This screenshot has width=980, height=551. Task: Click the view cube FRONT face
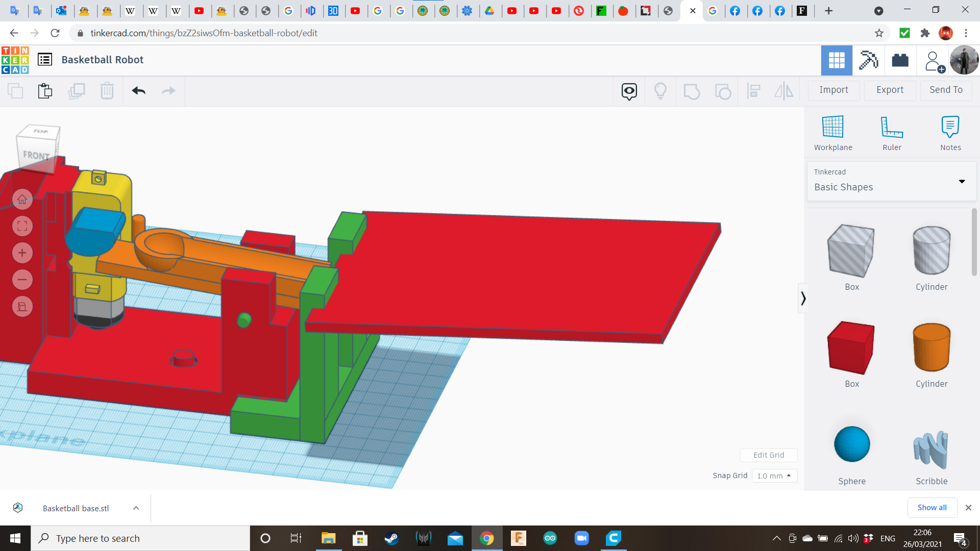click(36, 155)
